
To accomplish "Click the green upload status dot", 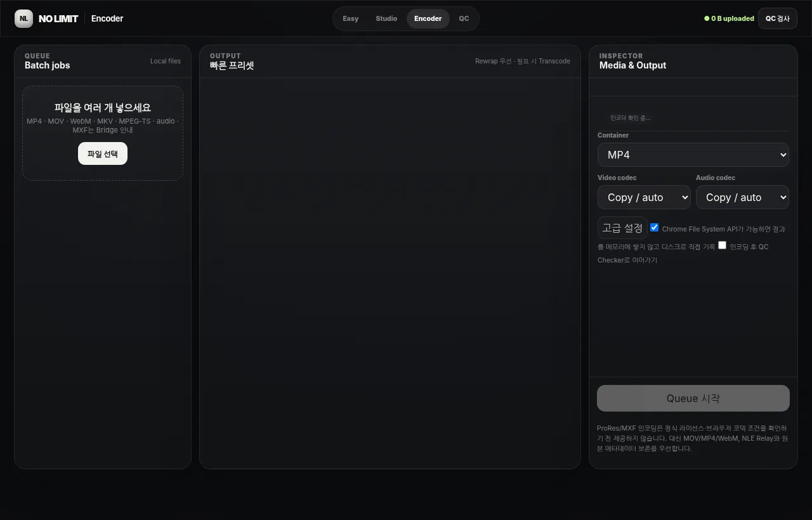I will [707, 19].
